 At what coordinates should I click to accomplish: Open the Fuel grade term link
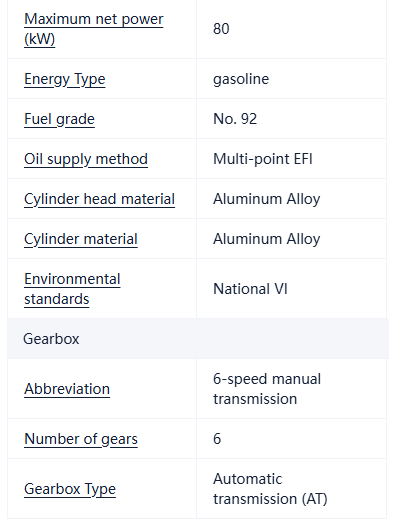coord(59,119)
